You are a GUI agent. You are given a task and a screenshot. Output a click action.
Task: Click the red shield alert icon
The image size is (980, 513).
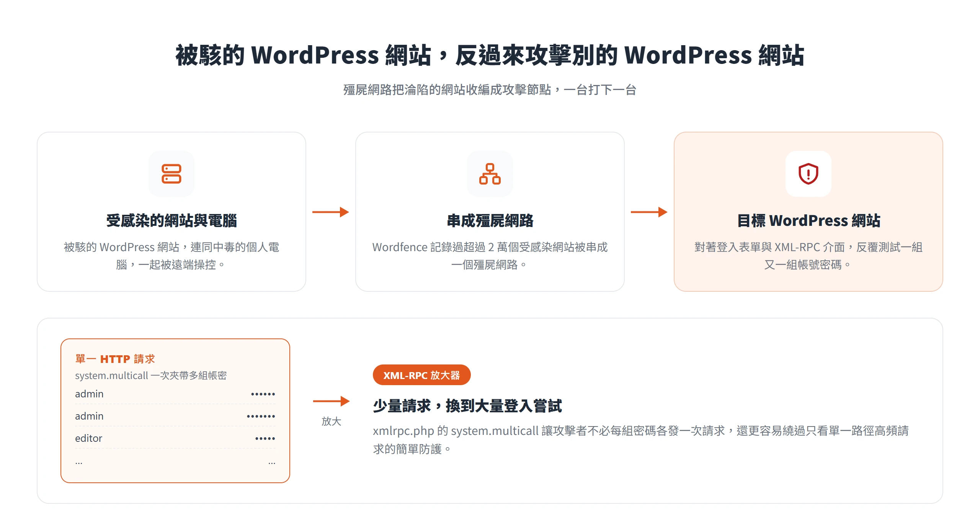click(808, 174)
